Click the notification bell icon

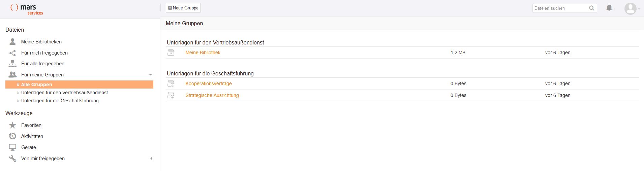coord(609,8)
